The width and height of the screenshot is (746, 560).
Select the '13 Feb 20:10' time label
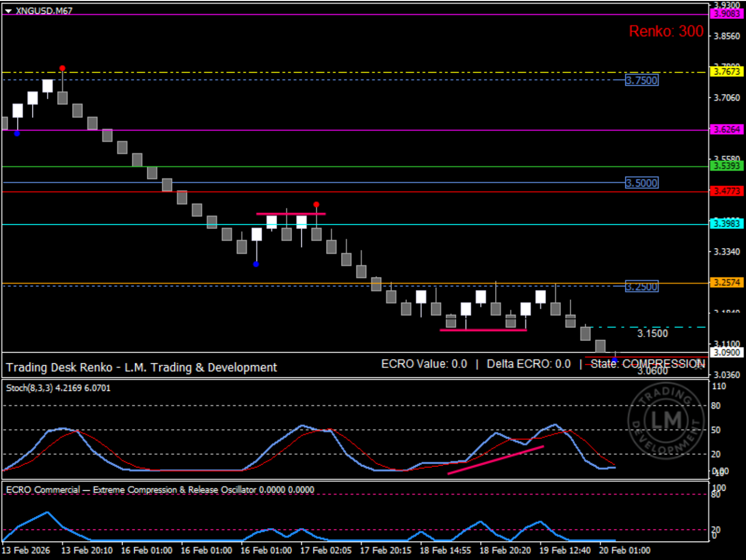87,550
